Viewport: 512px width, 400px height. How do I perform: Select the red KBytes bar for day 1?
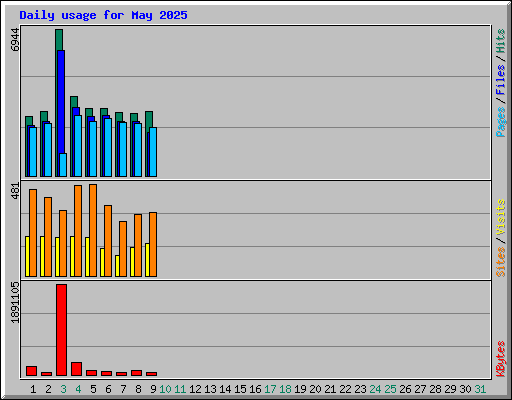tap(32, 371)
